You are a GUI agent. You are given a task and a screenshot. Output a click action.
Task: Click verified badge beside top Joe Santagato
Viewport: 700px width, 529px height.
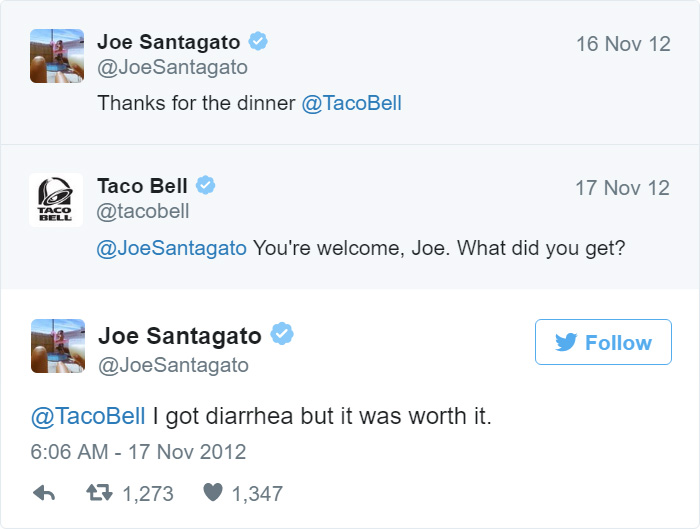(x=258, y=42)
